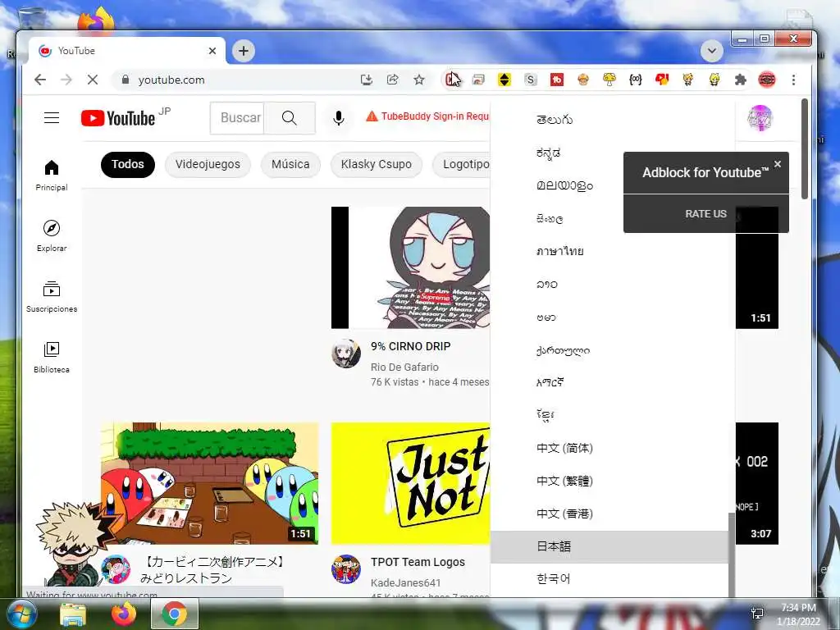Choose 한국어 from the language list
840x630 pixels.
[609, 579]
